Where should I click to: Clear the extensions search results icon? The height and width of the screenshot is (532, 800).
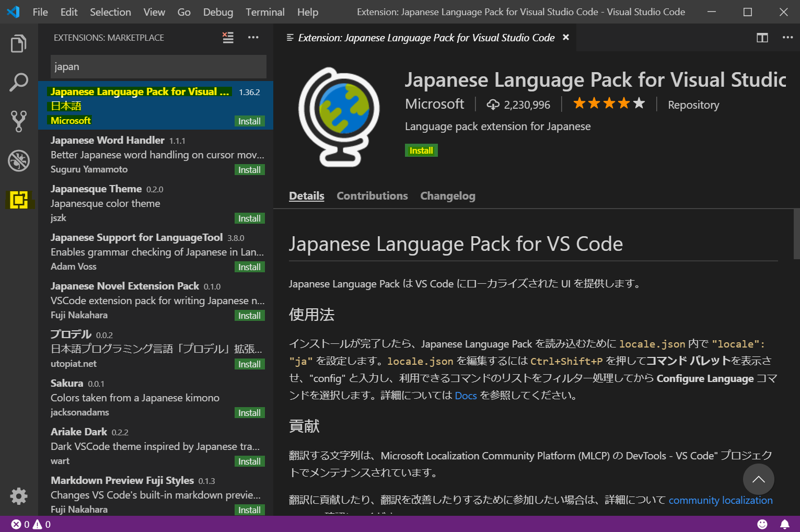tap(227, 37)
